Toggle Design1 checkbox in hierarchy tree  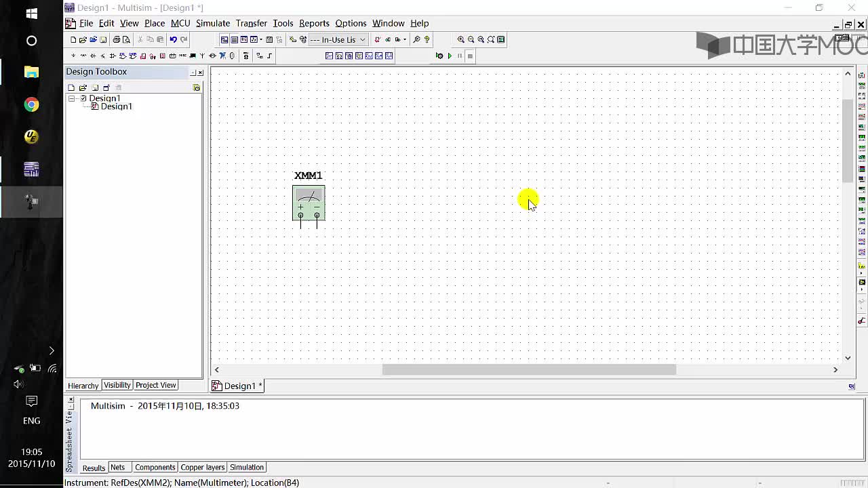tap(83, 98)
